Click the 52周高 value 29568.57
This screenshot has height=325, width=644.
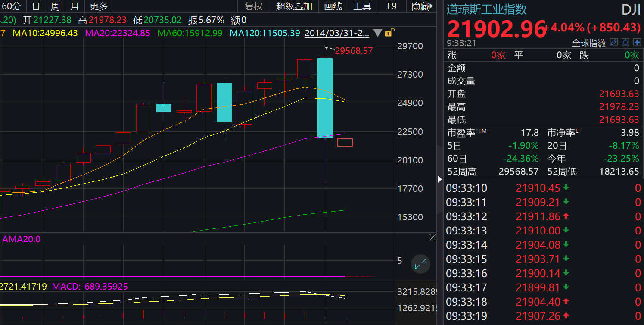pyautogui.click(x=519, y=171)
